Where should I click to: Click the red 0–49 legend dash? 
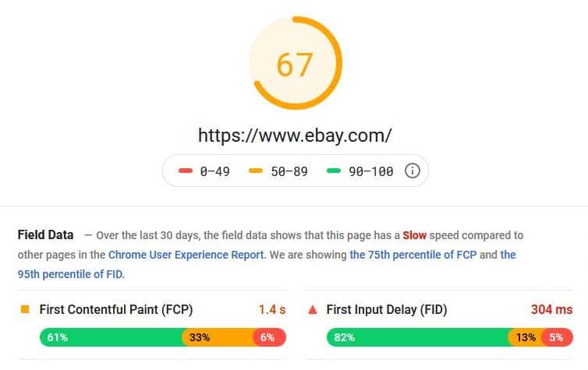coord(186,171)
